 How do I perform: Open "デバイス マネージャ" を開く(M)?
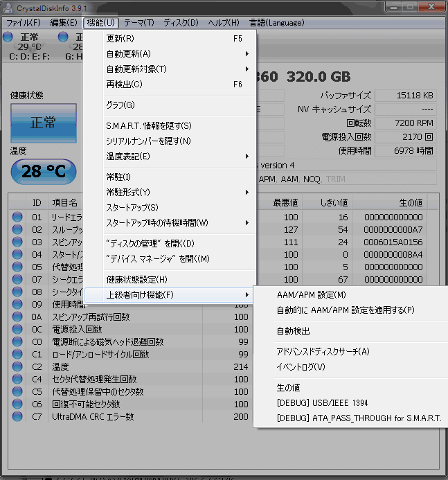pos(170,259)
